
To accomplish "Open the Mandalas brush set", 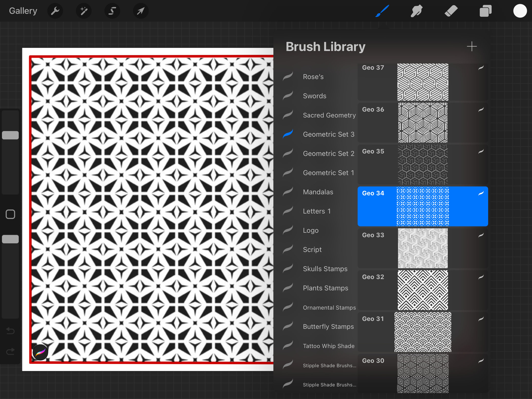I will (319, 192).
